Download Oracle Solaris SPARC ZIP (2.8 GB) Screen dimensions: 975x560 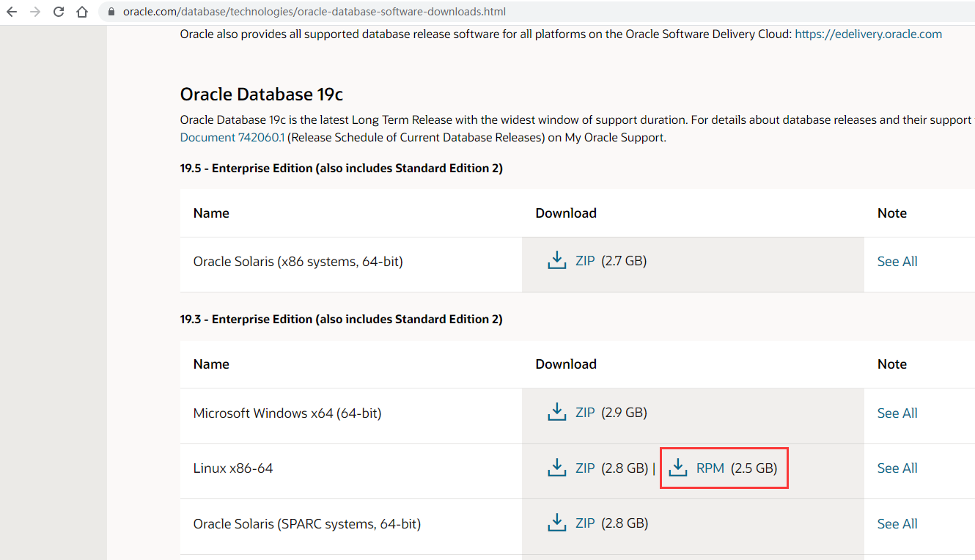585,523
